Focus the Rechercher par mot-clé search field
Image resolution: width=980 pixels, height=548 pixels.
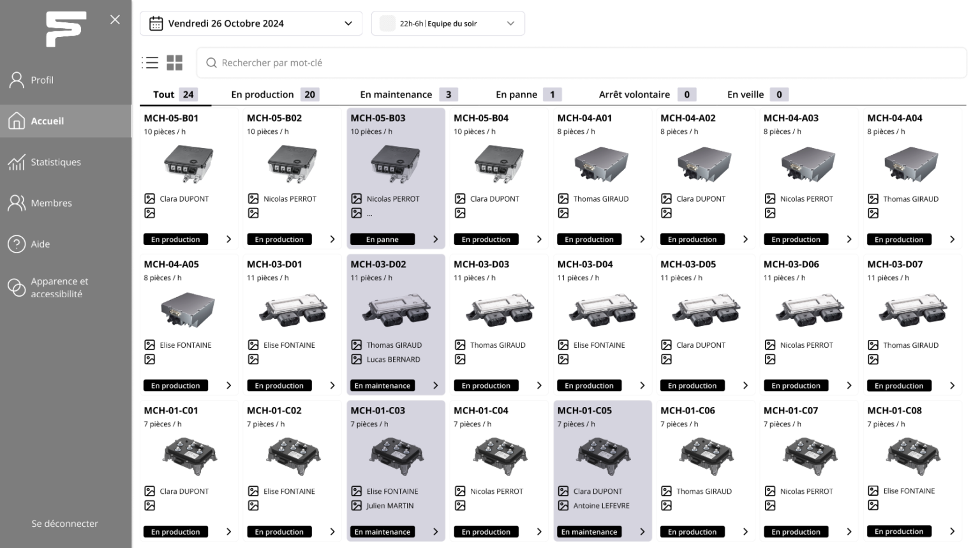coord(581,63)
